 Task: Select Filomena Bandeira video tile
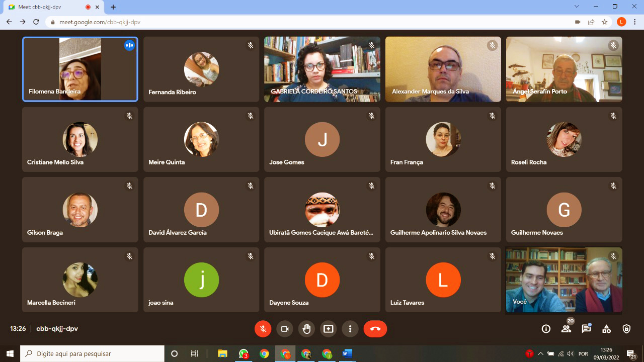click(x=80, y=69)
